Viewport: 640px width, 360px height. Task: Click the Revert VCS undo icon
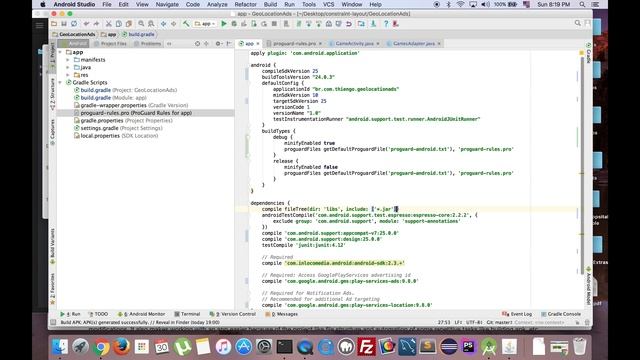pyautogui.click(x=349, y=24)
